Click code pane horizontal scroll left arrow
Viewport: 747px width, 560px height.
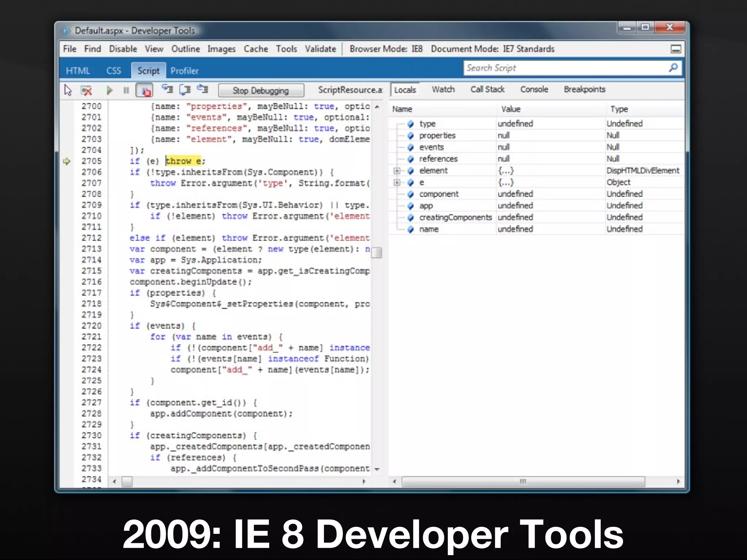115,482
